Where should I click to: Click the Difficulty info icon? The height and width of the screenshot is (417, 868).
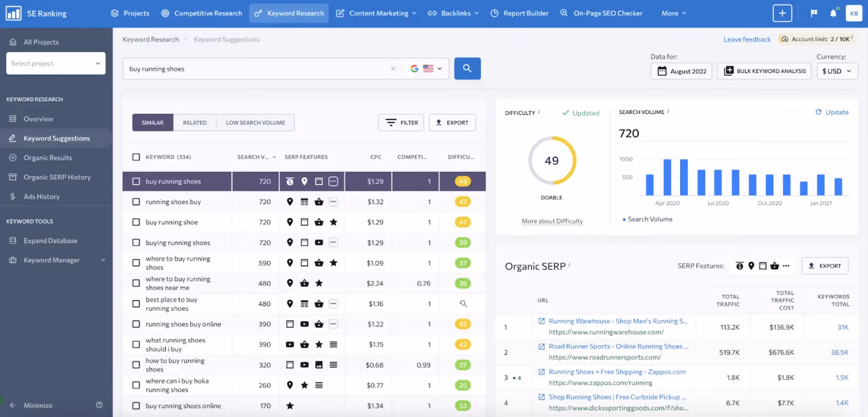pyautogui.click(x=539, y=111)
